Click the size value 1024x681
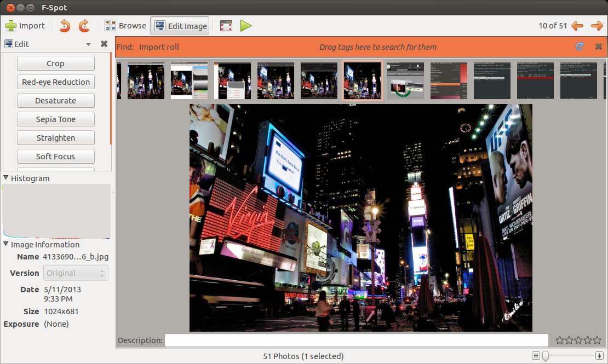 pyautogui.click(x=61, y=311)
